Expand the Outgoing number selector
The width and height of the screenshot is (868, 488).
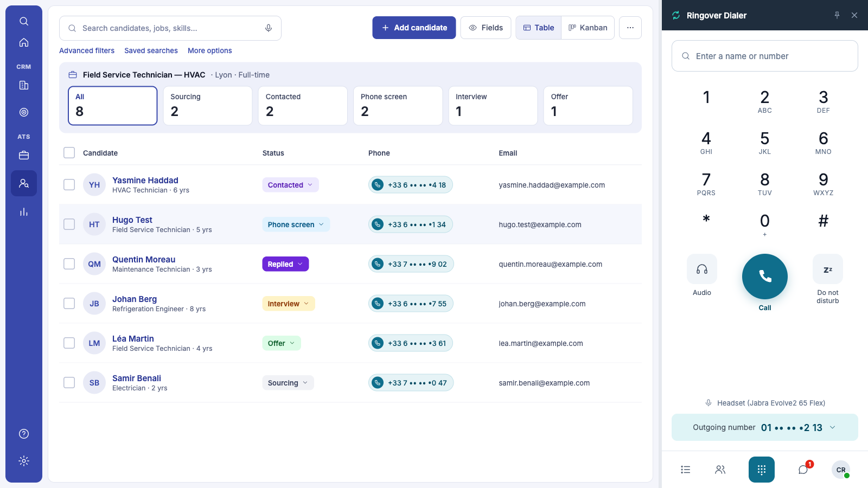click(765, 427)
